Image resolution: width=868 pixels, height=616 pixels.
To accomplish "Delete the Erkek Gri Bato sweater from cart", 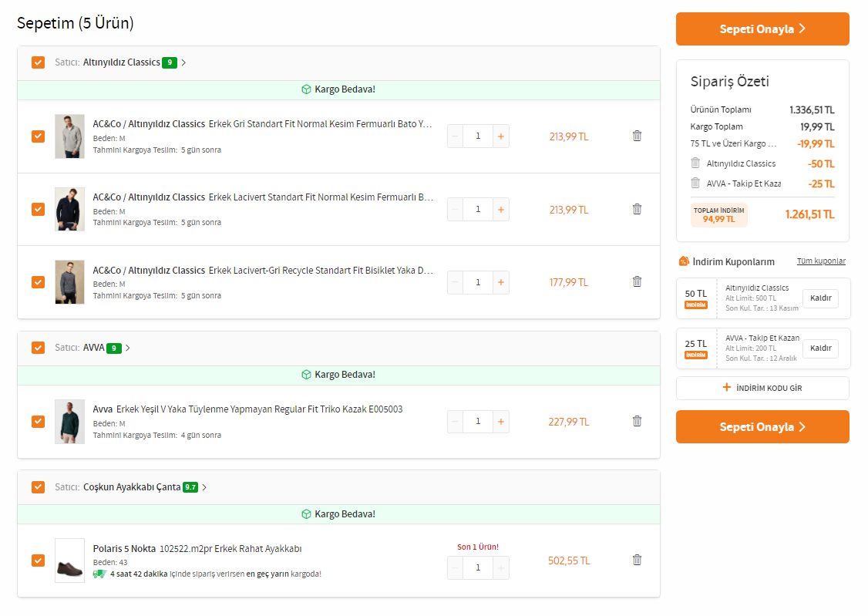I will pyautogui.click(x=638, y=136).
